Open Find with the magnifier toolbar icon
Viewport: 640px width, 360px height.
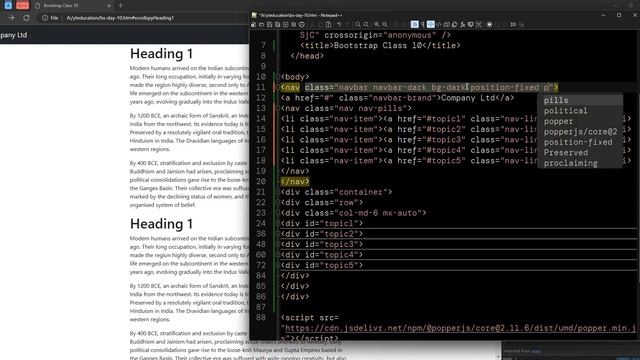(x=358, y=24)
